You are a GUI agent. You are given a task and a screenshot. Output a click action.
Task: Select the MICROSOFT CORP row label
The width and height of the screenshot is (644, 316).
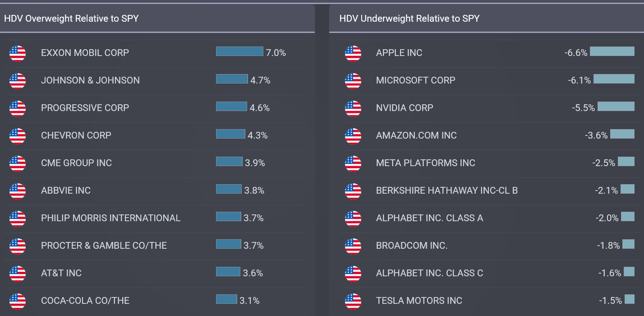tap(415, 80)
